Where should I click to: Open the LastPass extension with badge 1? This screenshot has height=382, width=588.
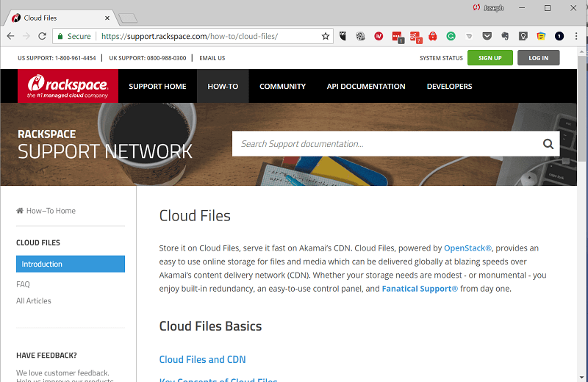click(398, 37)
